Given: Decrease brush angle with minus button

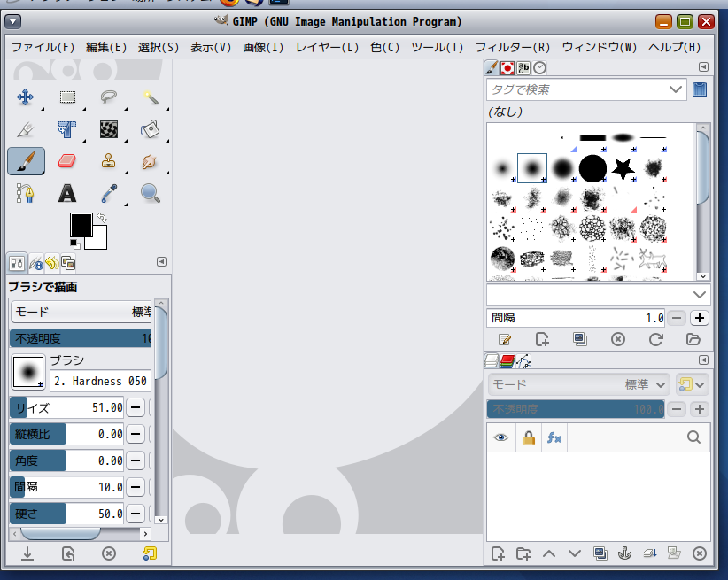Looking at the screenshot, I should coord(136,460).
